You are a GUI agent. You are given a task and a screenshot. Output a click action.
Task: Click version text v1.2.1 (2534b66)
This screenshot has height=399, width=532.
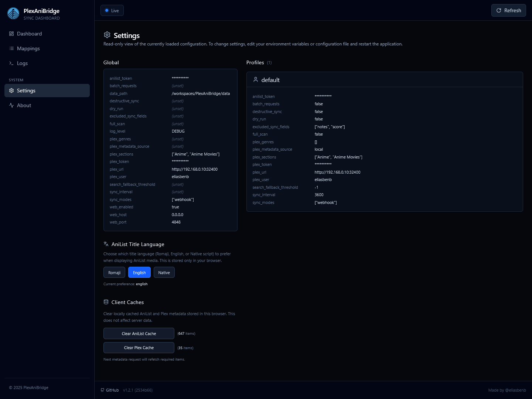click(138, 390)
